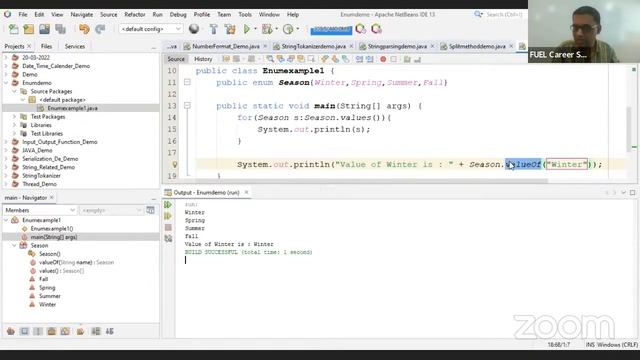Click the Stop icon in Output panel
The image size is (640, 360).
coord(168,227)
